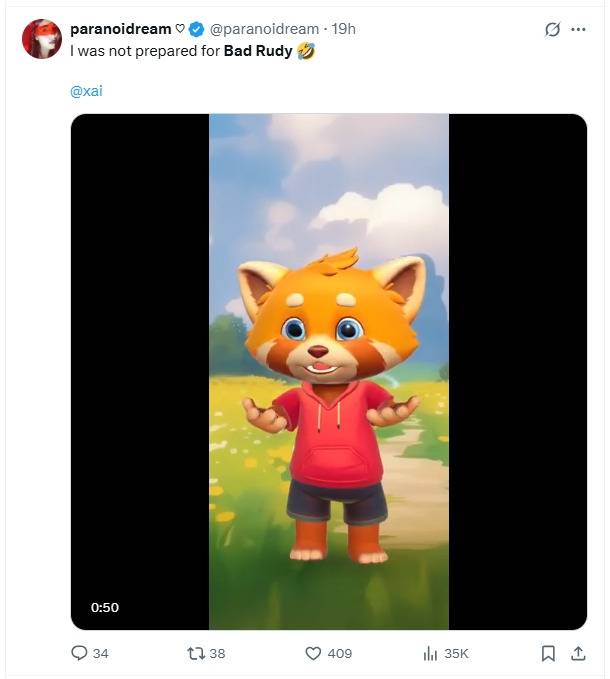Screen dimensions: 610x679
Task: Open the view analytics bar-chart icon
Action: (430, 653)
